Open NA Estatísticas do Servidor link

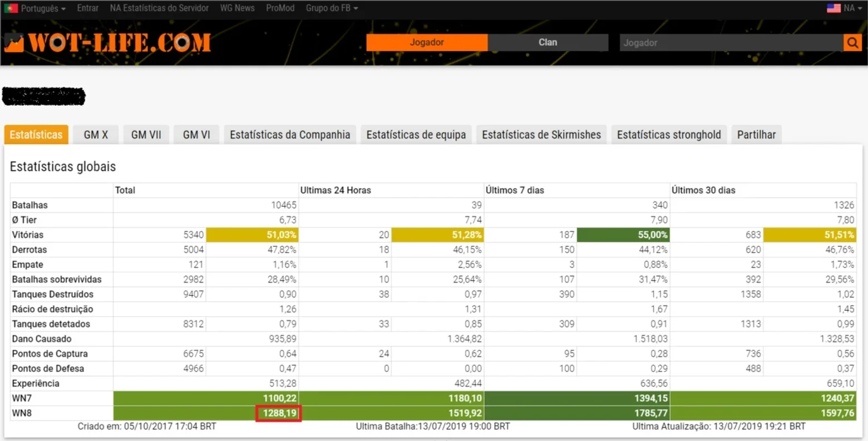pos(159,8)
